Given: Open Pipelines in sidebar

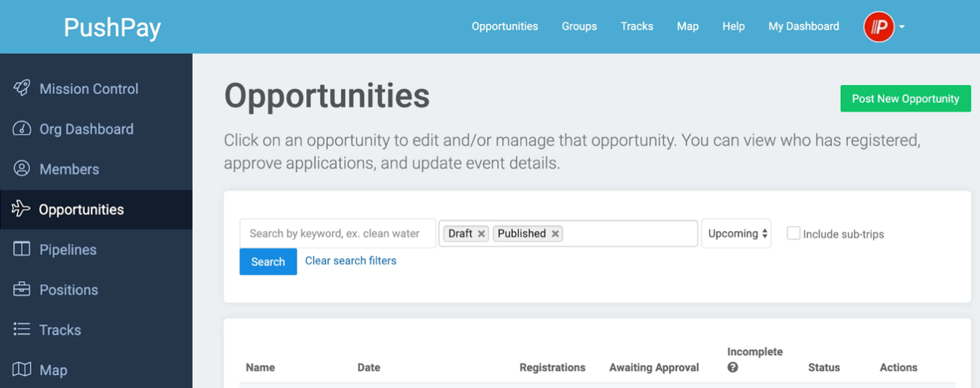Looking at the screenshot, I should [x=96, y=250].
